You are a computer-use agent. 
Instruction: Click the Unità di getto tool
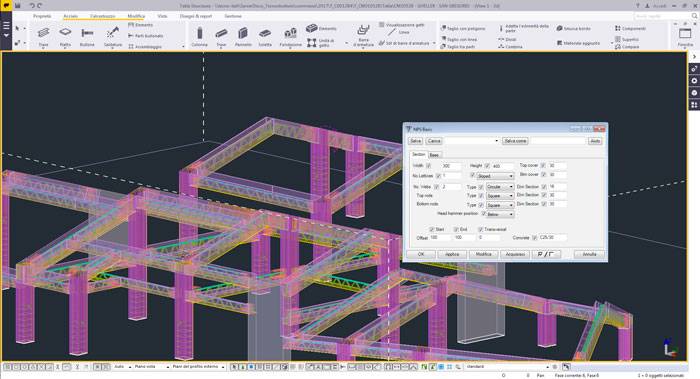point(321,42)
